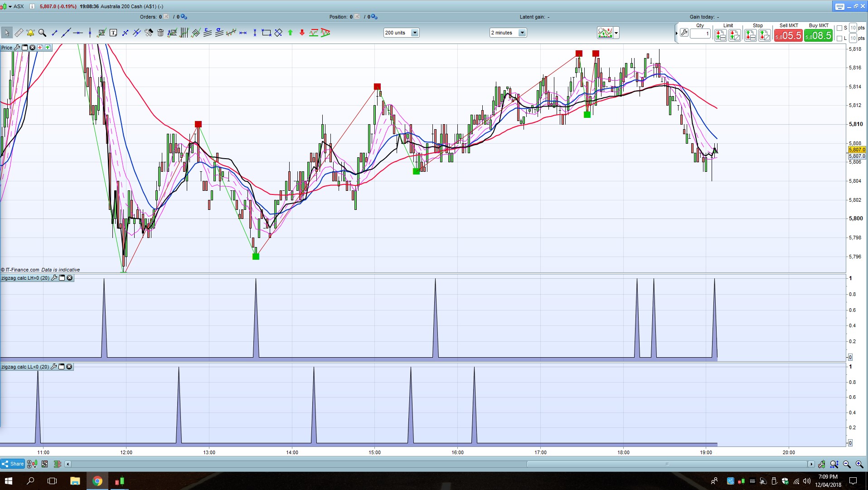The height and width of the screenshot is (490, 868).
Task: Click the indicator add chart style button
Action: click(x=605, y=33)
